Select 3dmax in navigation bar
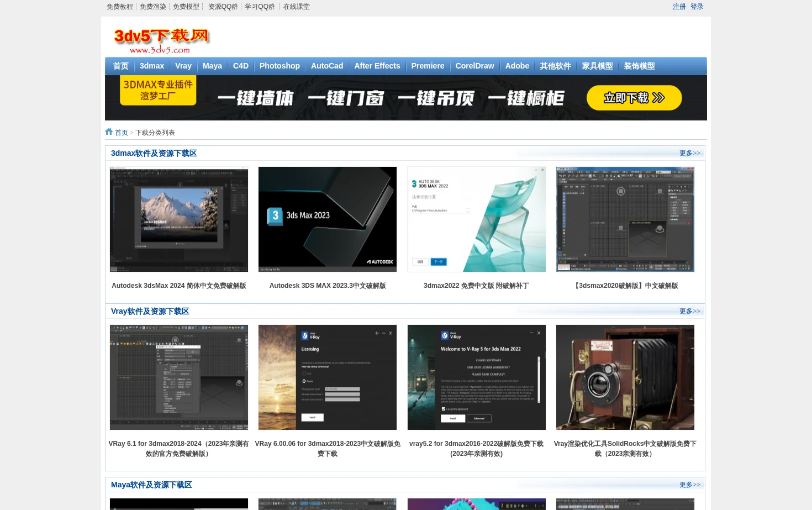Image resolution: width=812 pixels, height=510 pixels. tap(152, 66)
